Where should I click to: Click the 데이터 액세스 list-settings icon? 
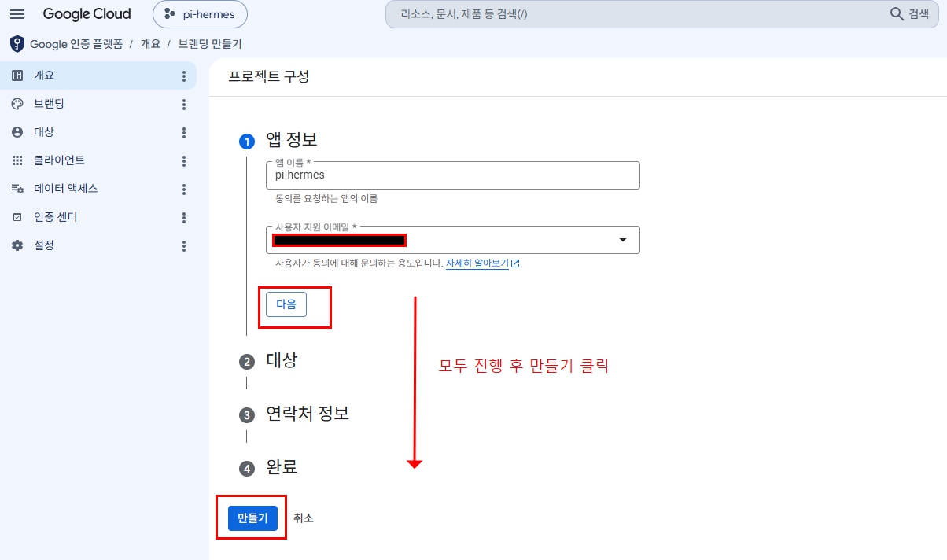(17, 189)
